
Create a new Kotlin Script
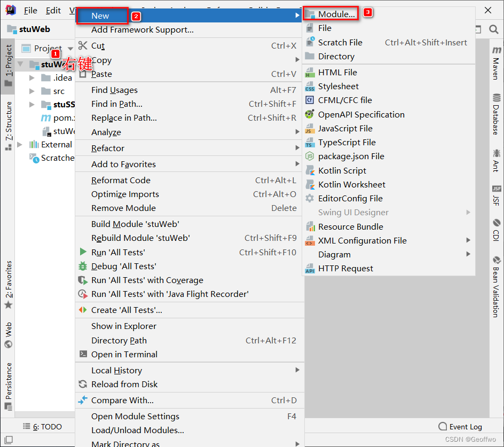pos(389,170)
